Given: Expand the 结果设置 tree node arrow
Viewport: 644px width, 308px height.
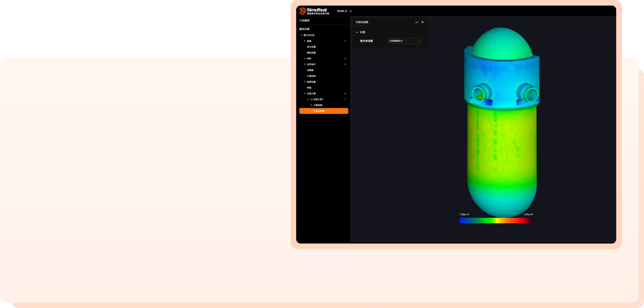Looking at the screenshot, I should [x=304, y=82].
